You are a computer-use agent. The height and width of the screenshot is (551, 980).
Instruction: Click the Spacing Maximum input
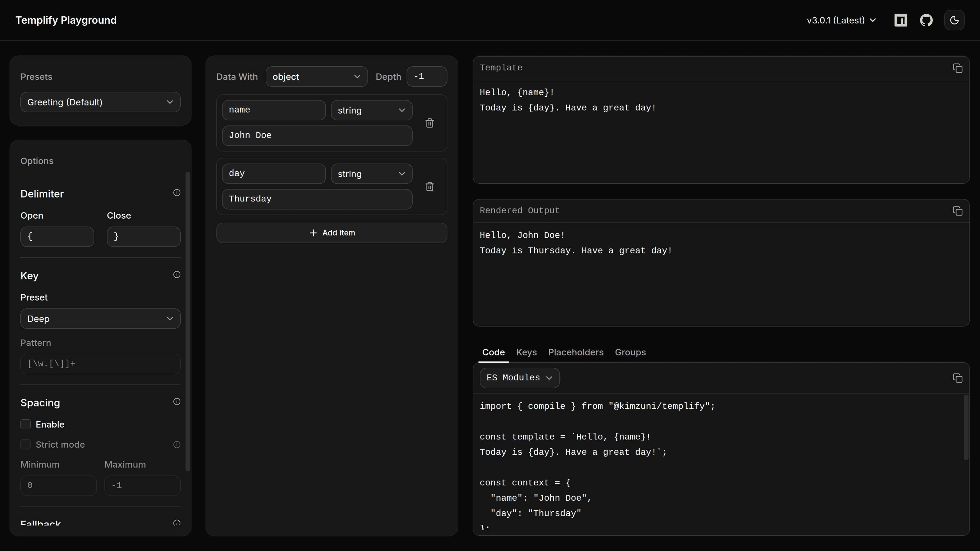tap(142, 486)
